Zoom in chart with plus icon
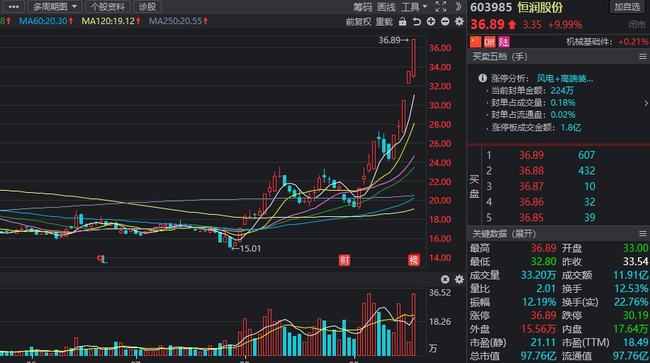This screenshot has width=650, height=363. pyautogui.click(x=431, y=22)
